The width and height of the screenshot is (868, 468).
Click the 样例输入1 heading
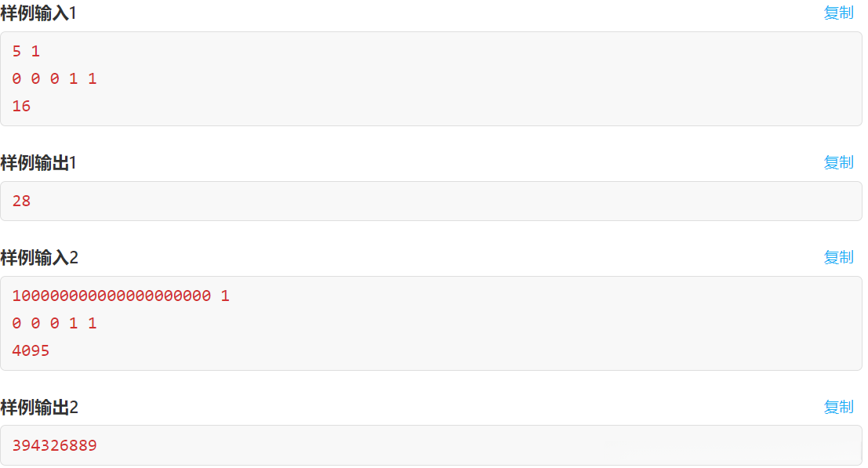tap(38, 13)
